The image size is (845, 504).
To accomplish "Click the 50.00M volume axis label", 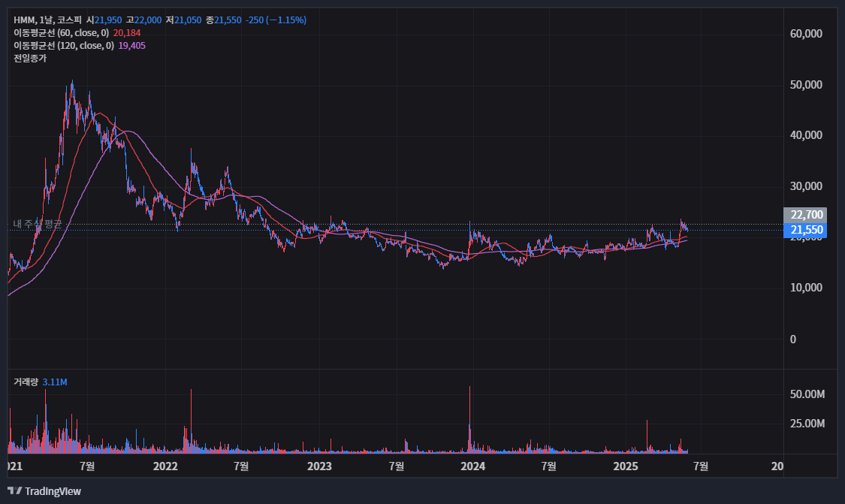I will (x=807, y=394).
